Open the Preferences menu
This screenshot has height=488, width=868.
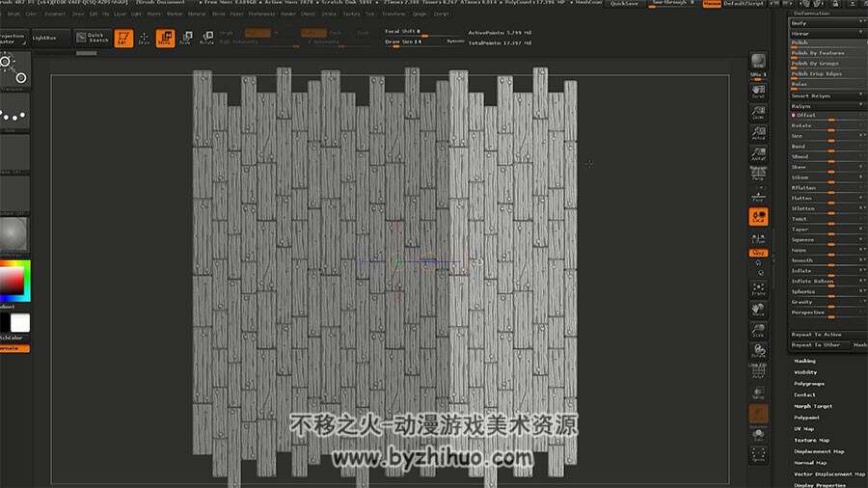pos(261,14)
